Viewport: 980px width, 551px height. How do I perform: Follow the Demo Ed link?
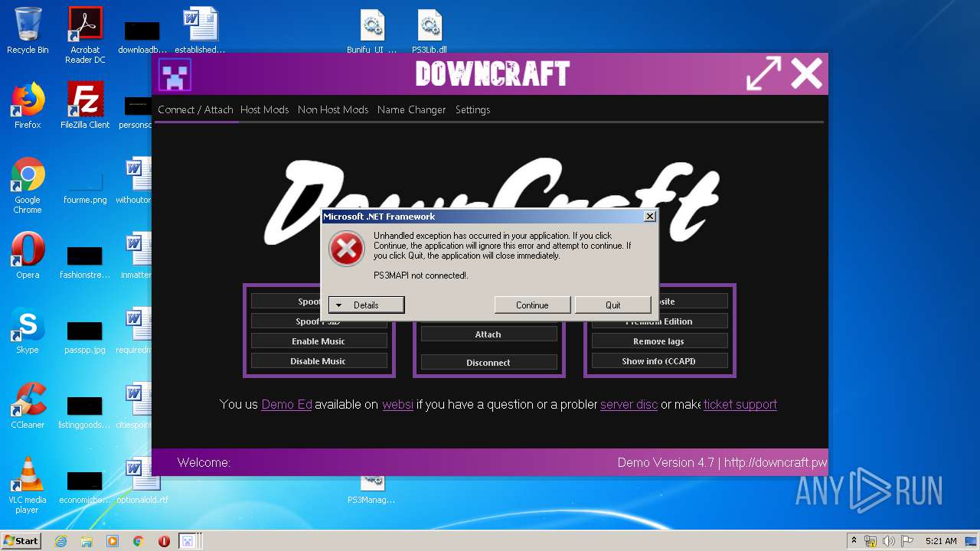[x=287, y=404]
